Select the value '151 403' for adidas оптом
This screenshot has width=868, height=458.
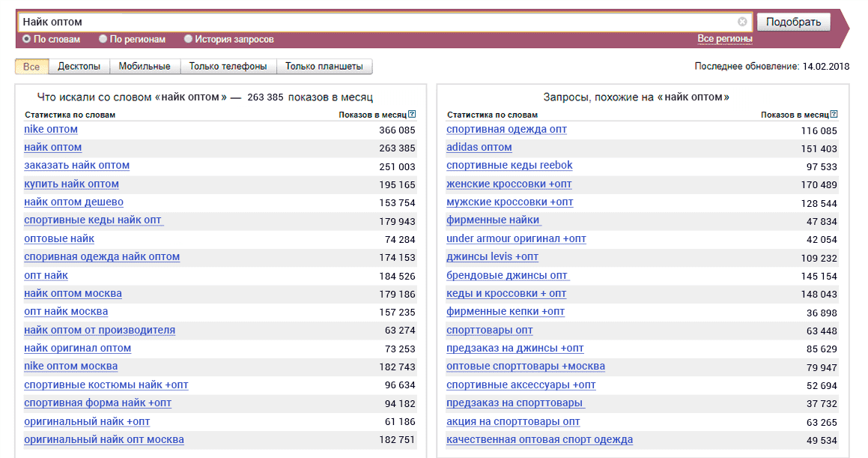click(x=819, y=148)
